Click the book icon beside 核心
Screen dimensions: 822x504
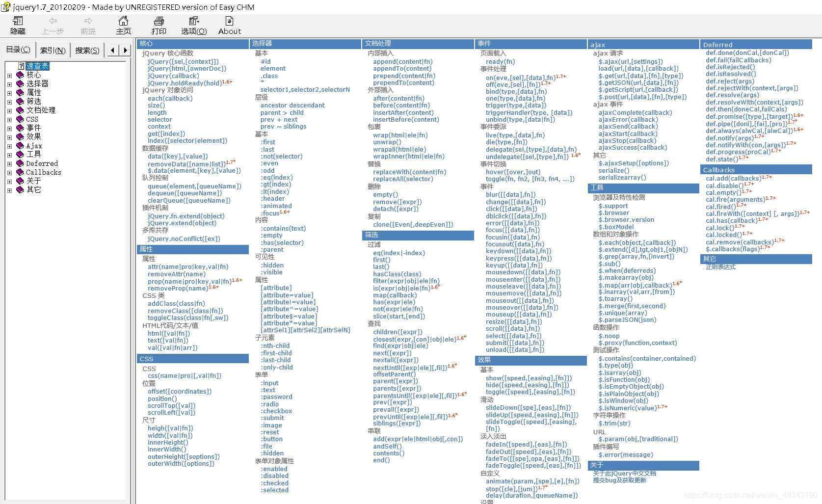pyautogui.click(x=20, y=75)
